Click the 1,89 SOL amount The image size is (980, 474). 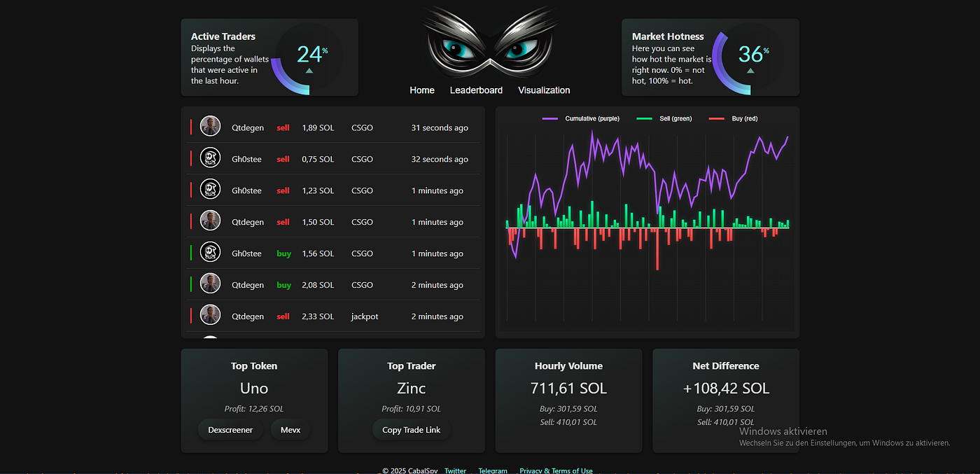coord(318,128)
